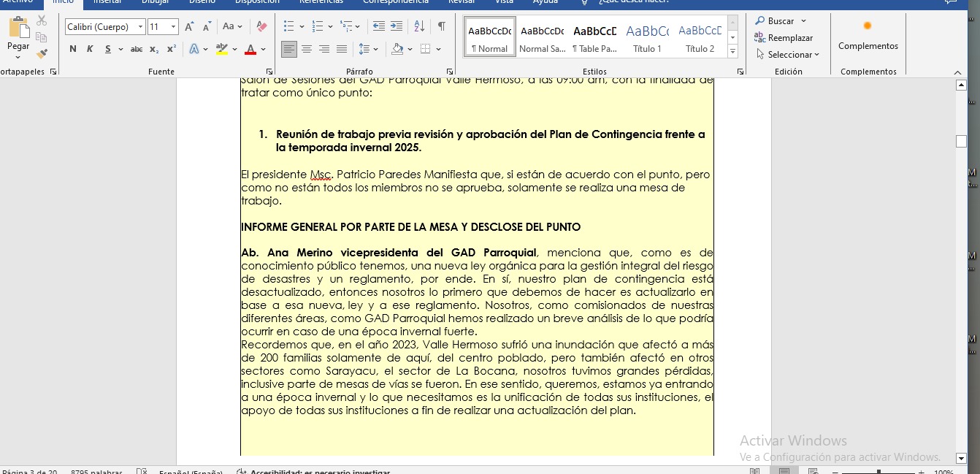Screen dimensions: 980x474
Task: Open the font name dropdown
Action: coord(141,27)
